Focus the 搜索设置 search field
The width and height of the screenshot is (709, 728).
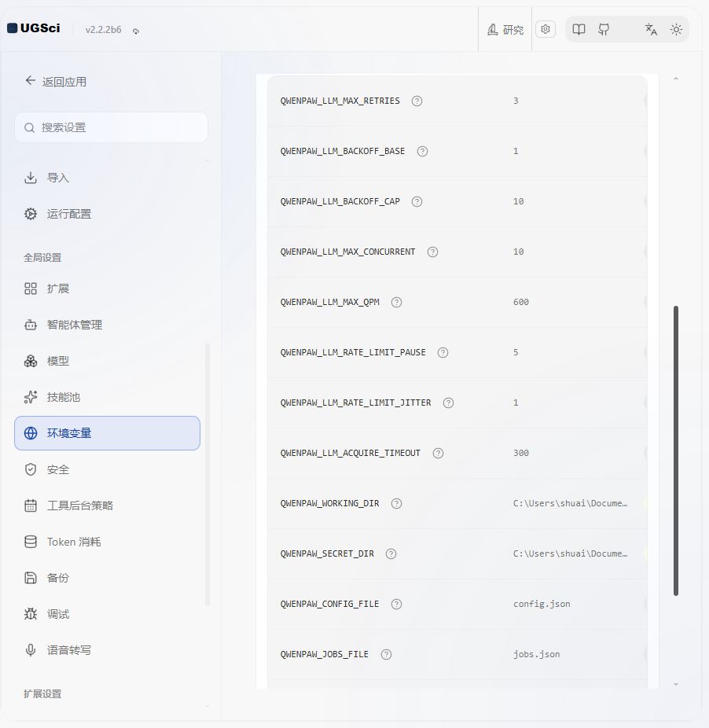[111, 127]
